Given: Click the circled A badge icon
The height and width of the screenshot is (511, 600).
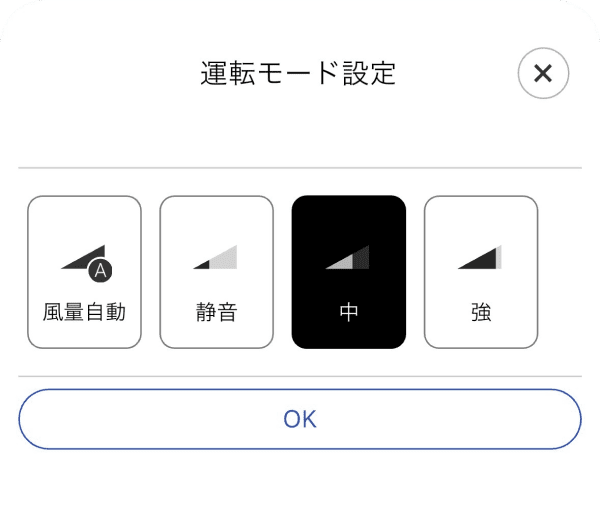Looking at the screenshot, I should [x=100, y=269].
